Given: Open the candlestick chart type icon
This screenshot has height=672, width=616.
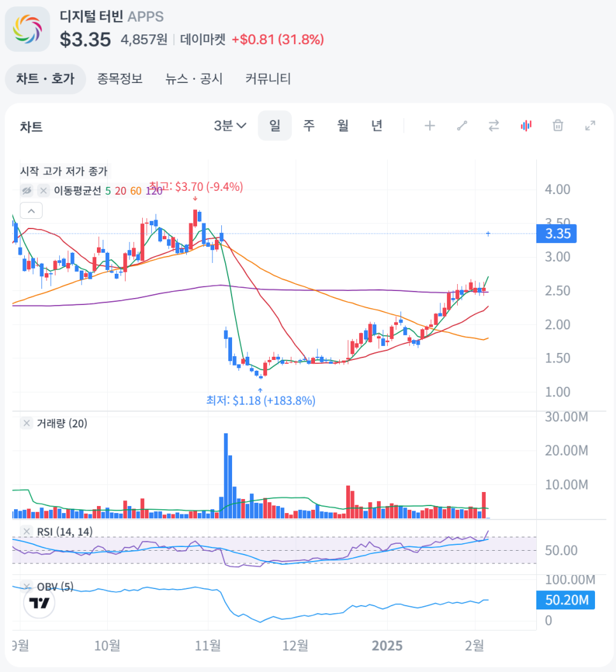Looking at the screenshot, I should coord(526,126).
